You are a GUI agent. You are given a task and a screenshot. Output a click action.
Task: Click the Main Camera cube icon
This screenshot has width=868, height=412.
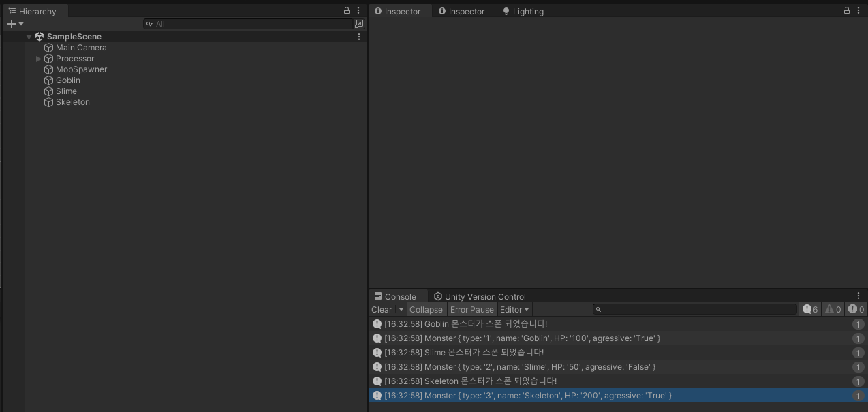[48, 48]
